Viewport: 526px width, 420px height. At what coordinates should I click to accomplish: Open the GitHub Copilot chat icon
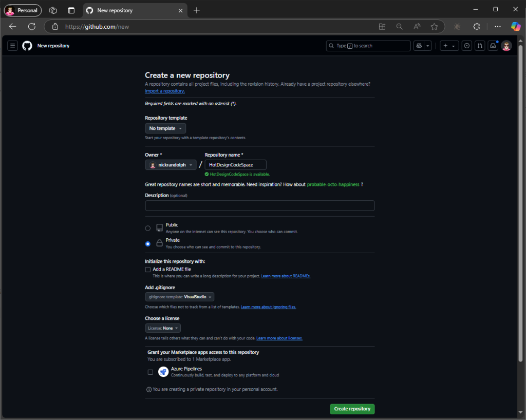point(419,46)
